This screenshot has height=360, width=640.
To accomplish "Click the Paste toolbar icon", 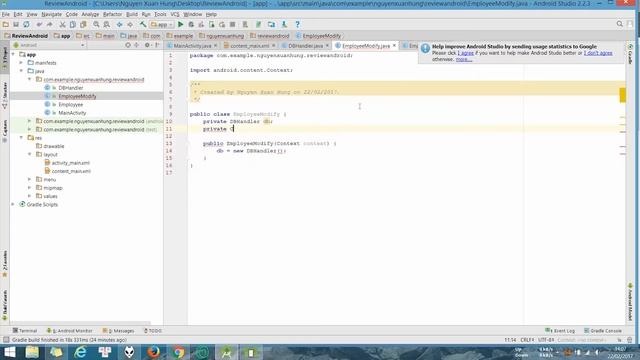I will [x=83, y=24].
